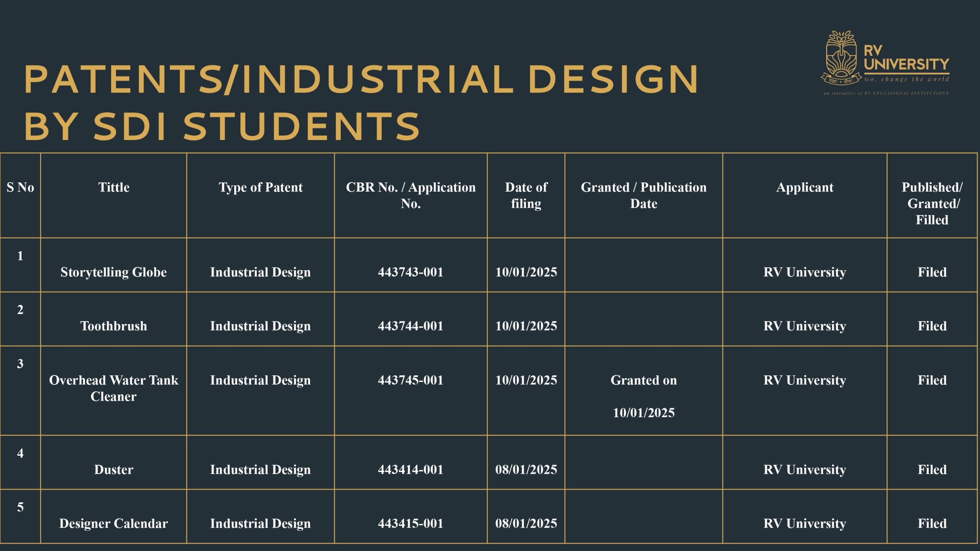Click 'Industrial Design' in Duster row
The width and height of the screenshot is (980, 551).
tap(260, 469)
